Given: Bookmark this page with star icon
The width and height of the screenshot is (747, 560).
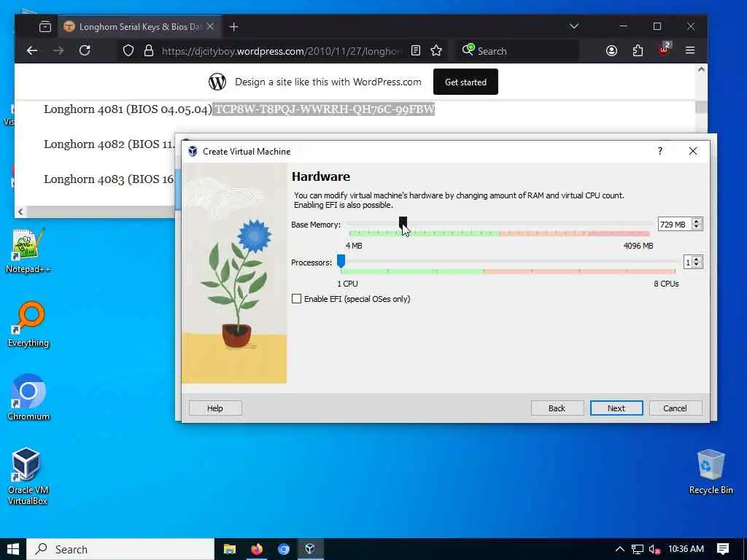Looking at the screenshot, I should pyautogui.click(x=436, y=50).
